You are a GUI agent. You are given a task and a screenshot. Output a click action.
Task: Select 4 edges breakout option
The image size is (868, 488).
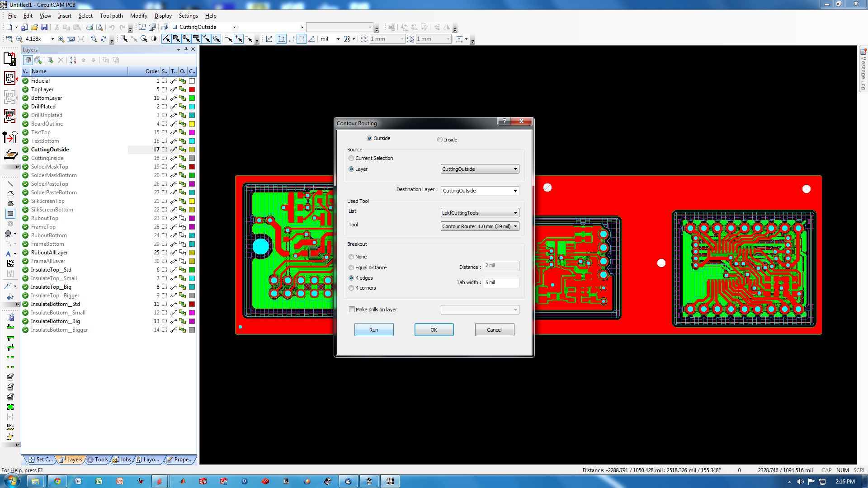click(x=351, y=278)
